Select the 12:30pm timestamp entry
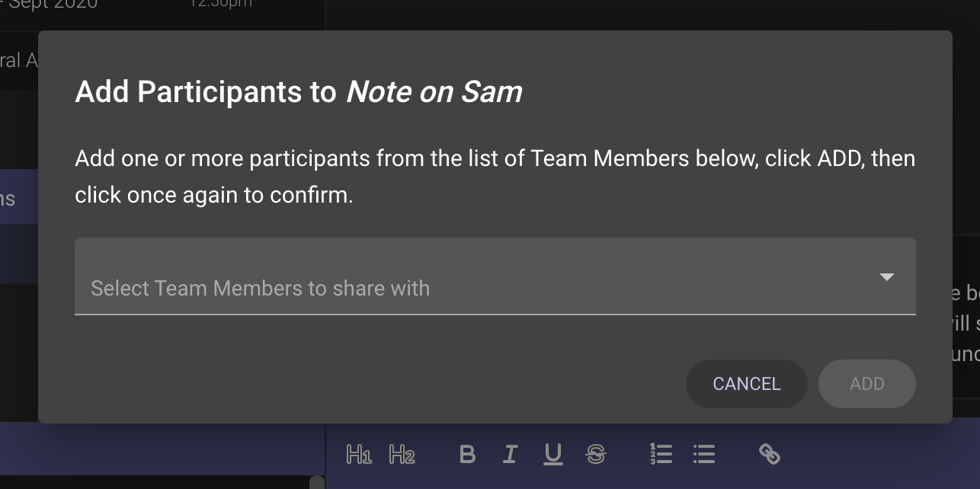 [221, 4]
